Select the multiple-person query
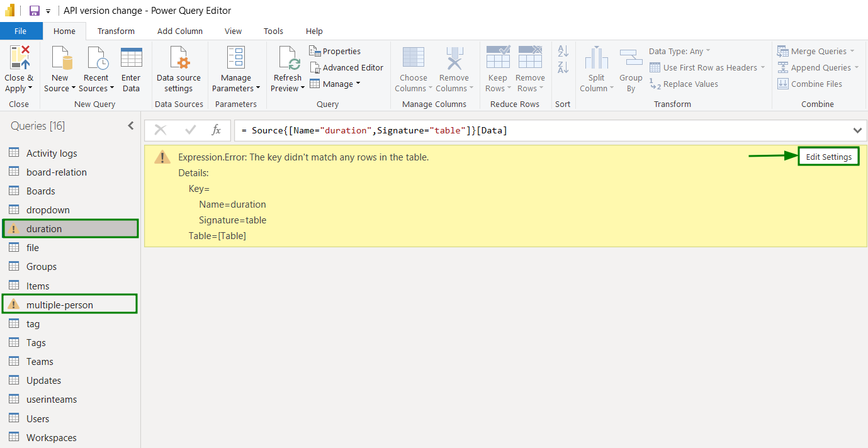The height and width of the screenshot is (448, 868). tap(60, 305)
